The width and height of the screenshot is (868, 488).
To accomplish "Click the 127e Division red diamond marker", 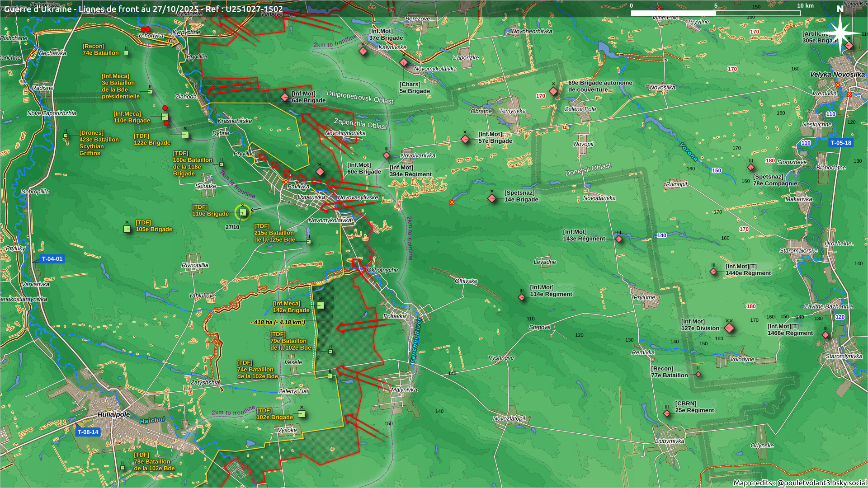I will 729,328.
